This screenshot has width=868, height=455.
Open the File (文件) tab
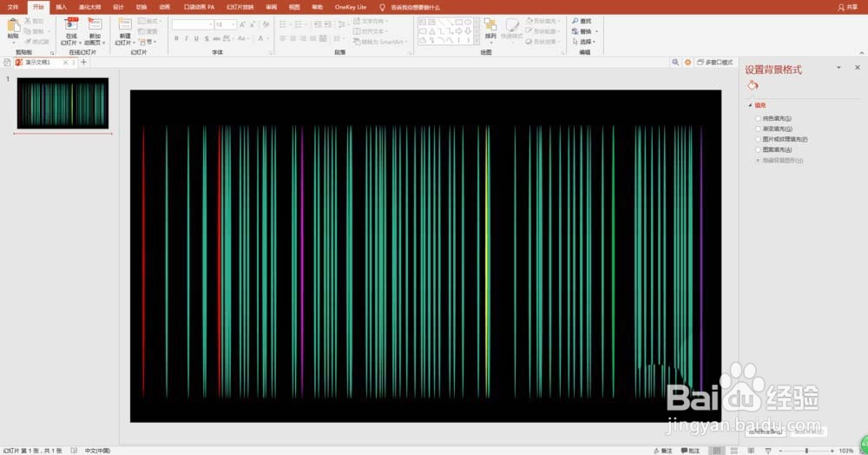[13, 7]
